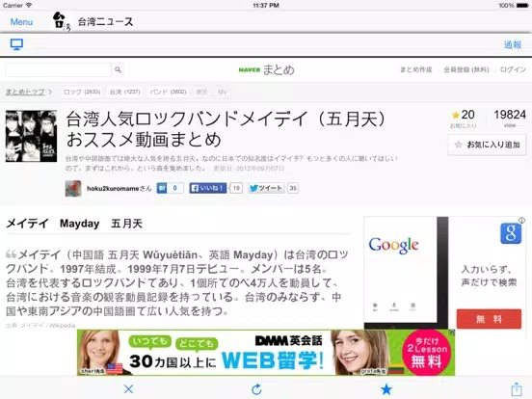Click the pink 2Lesson 無料 badge
This screenshot has width=532, height=399.
tap(426, 354)
